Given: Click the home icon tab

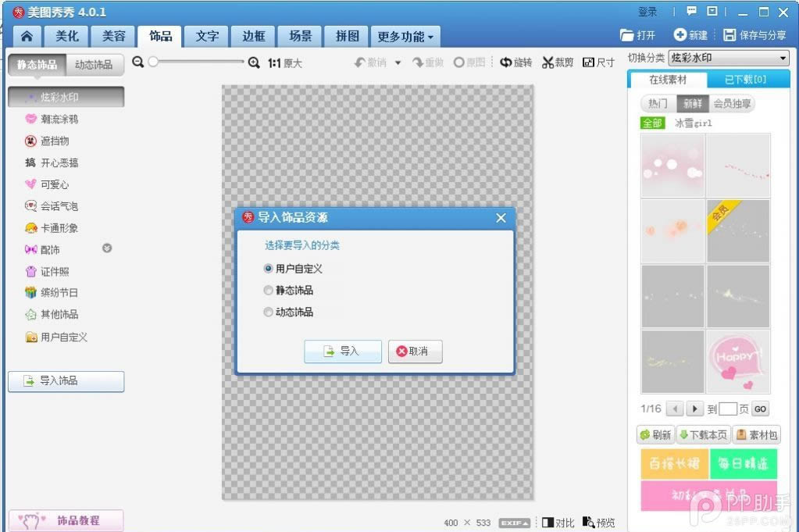Looking at the screenshot, I should (27, 36).
